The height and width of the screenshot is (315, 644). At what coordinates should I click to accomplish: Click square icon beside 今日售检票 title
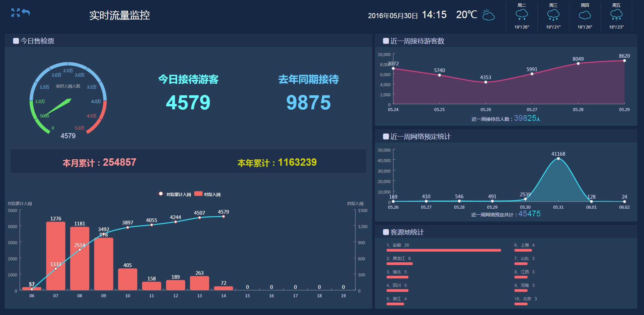point(16,41)
